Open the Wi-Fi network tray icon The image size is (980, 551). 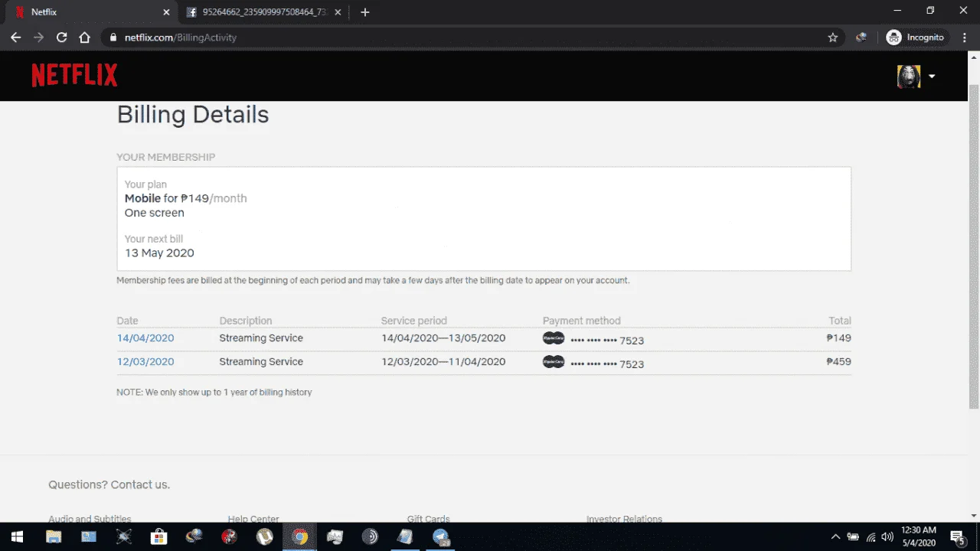[871, 536]
